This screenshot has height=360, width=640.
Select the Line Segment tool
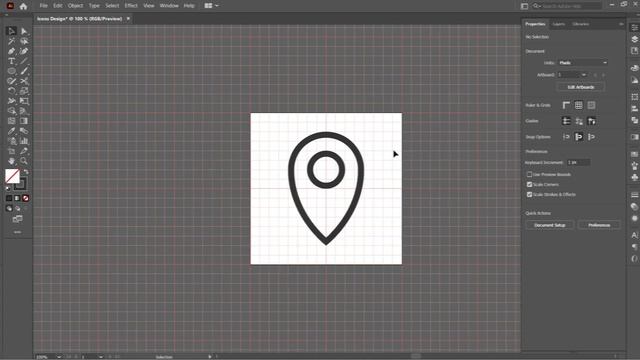click(x=24, y=61)
